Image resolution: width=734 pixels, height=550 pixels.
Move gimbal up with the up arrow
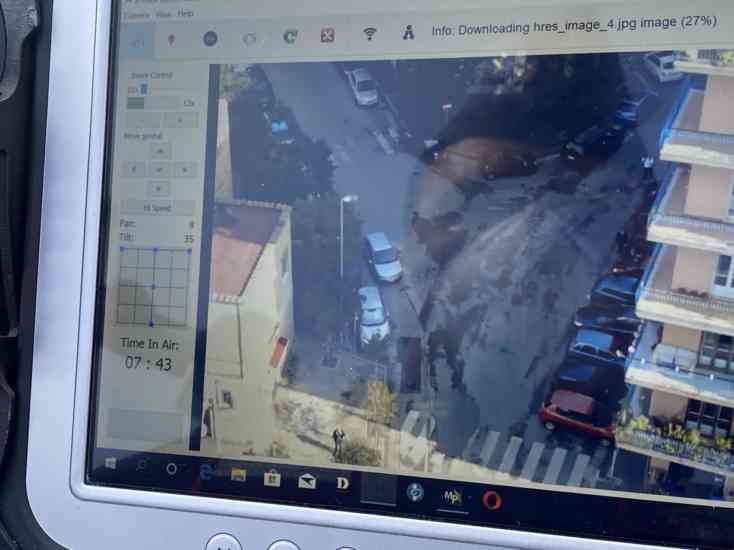[160, 151]
